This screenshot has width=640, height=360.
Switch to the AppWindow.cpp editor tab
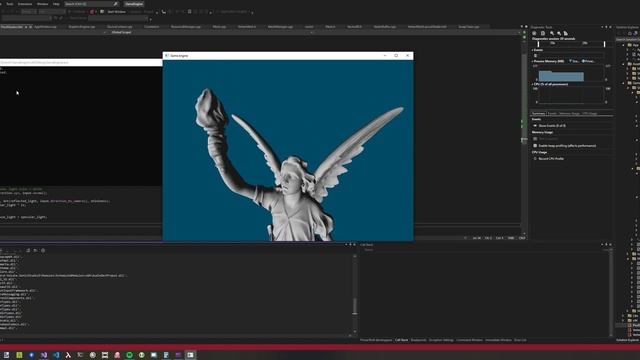45,27
